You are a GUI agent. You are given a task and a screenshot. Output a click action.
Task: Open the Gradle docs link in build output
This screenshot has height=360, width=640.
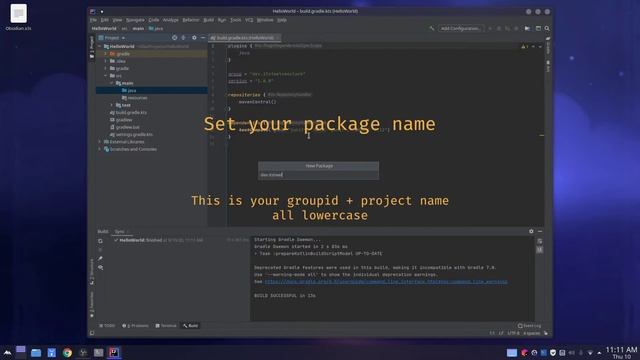(386, 282)
